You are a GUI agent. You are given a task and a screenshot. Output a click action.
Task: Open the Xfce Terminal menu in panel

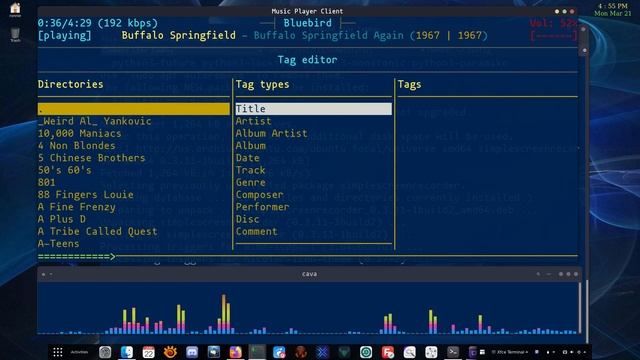pos(509,352)
